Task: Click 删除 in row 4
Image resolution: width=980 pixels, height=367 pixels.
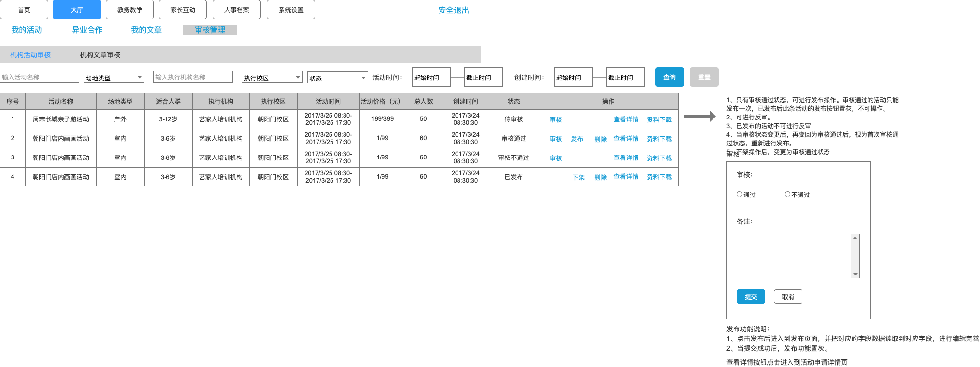Action: [600, 177]
